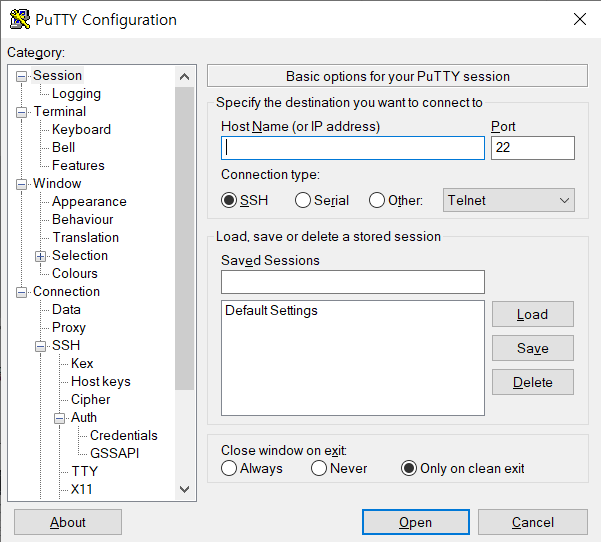
Task: Collapse the Connection tree node
Action: 21,292
